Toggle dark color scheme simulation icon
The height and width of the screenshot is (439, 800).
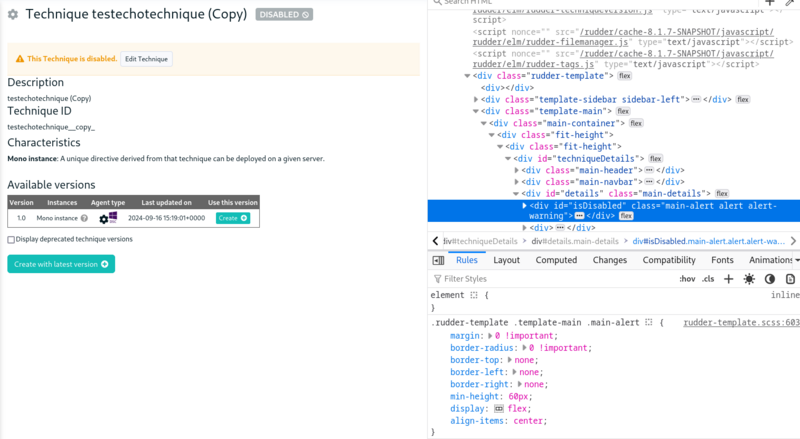[x=770, y=279]
